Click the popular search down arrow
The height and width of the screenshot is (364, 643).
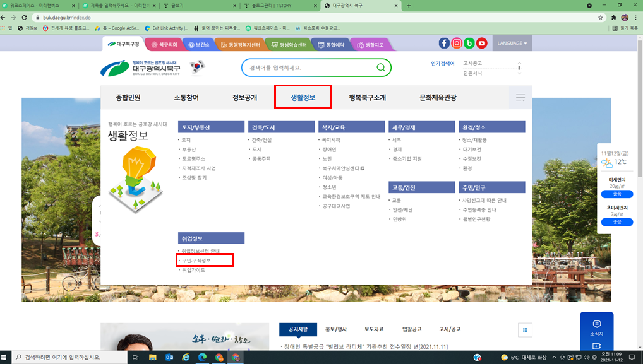(520, 73)
